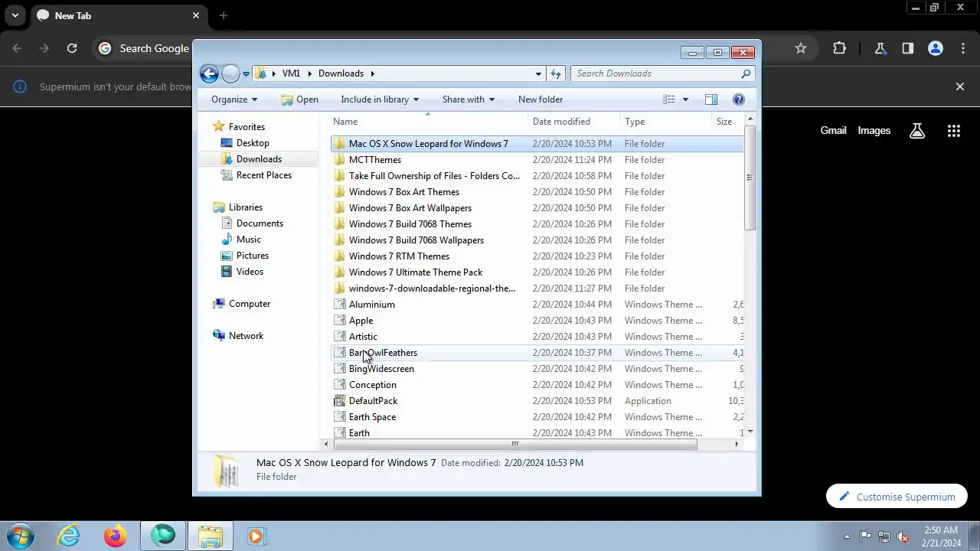Image resolution: width=980 pixels, height=551 pixels.
Task: Open Images link on New Tab page
Action: click(x=874, y=130)
